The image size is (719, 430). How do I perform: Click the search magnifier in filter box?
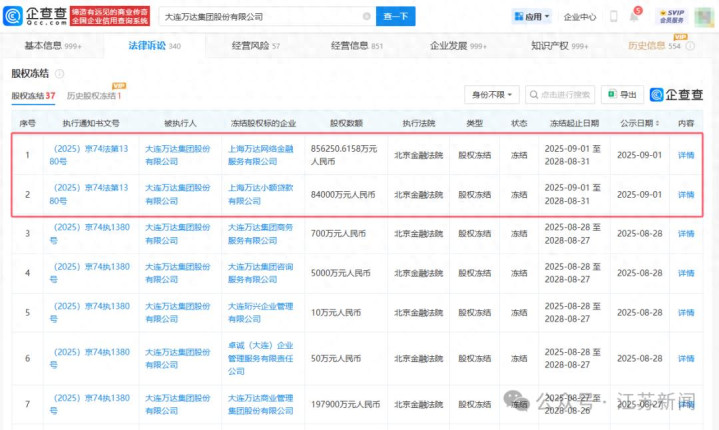coord(536,95)
